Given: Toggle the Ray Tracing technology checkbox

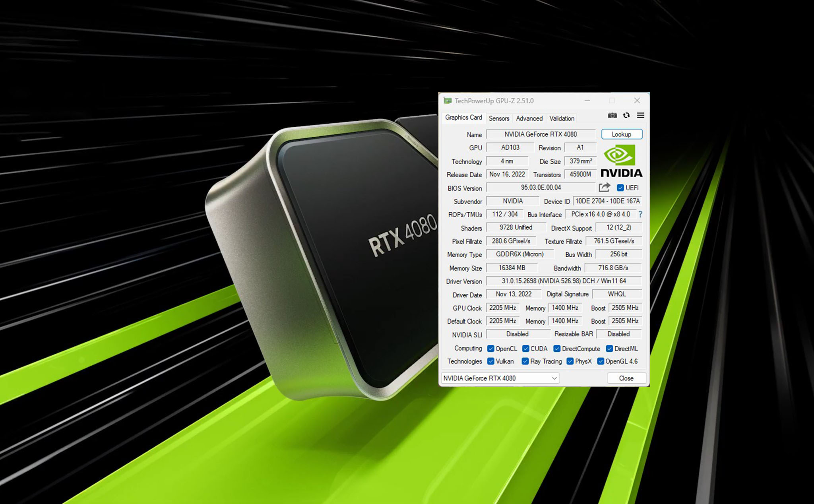Looking at the screenshot, I should [x=525, y=361].
